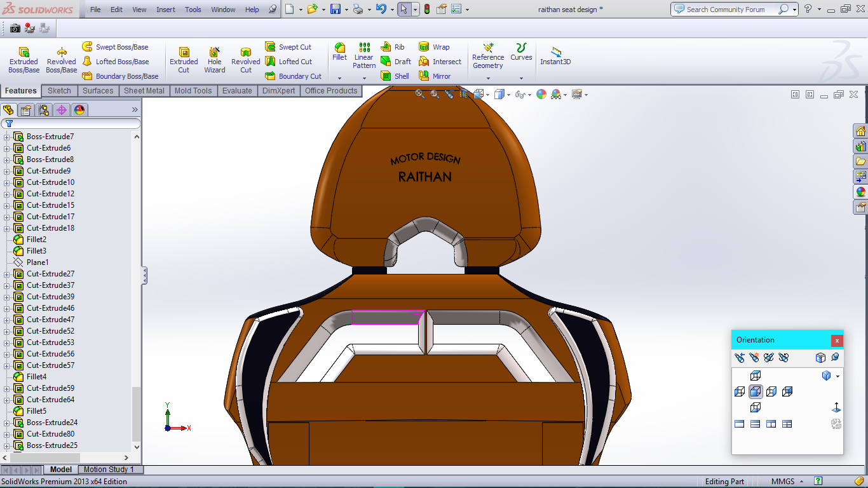Select the Draft feature tool

[x=396, y=62]
